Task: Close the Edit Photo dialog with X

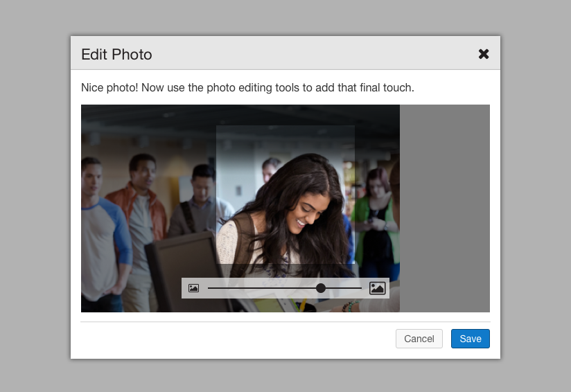Action: [484, 54]
